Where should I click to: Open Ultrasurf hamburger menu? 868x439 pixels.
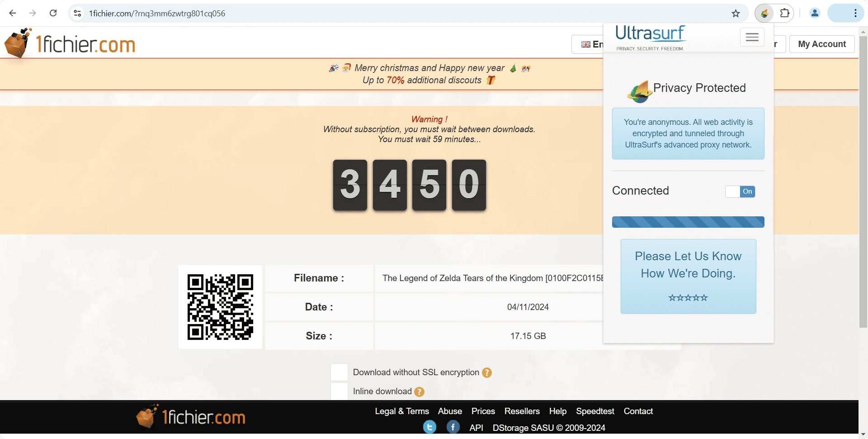click(752, 37)
